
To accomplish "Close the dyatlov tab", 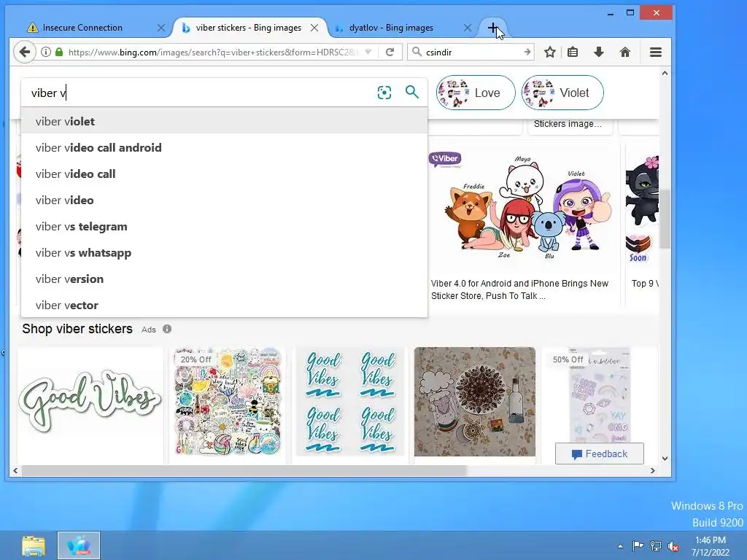I will (x=468, y=28).
